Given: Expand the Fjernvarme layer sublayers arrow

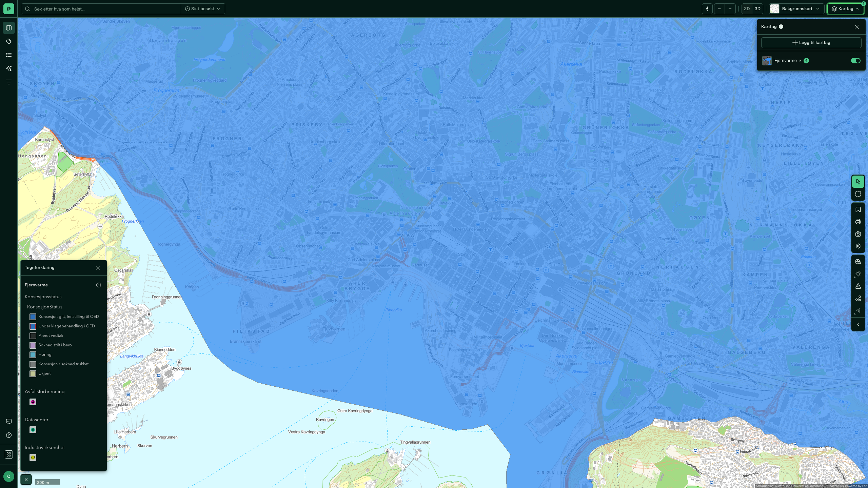Looking at the screenshot, I should [x=800, y=61].
